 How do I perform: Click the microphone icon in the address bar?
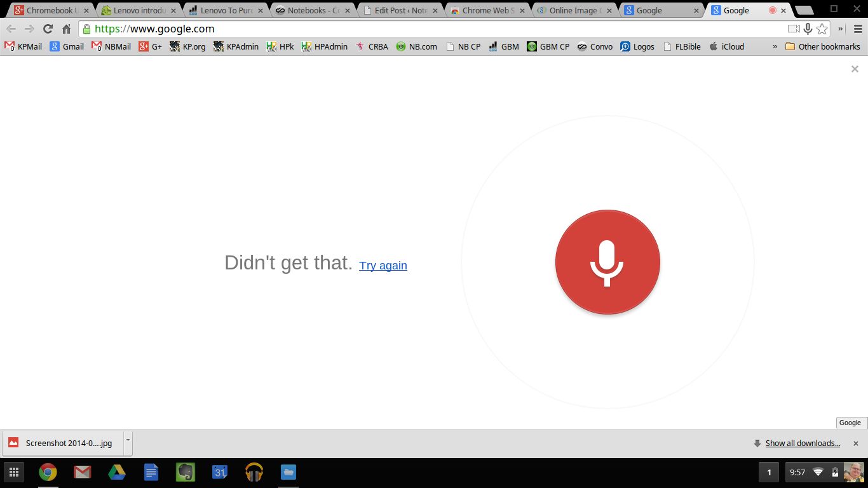808,29
